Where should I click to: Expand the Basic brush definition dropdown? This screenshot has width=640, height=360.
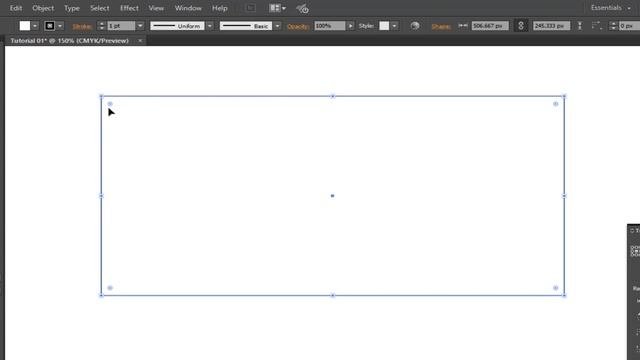[277, 26]
